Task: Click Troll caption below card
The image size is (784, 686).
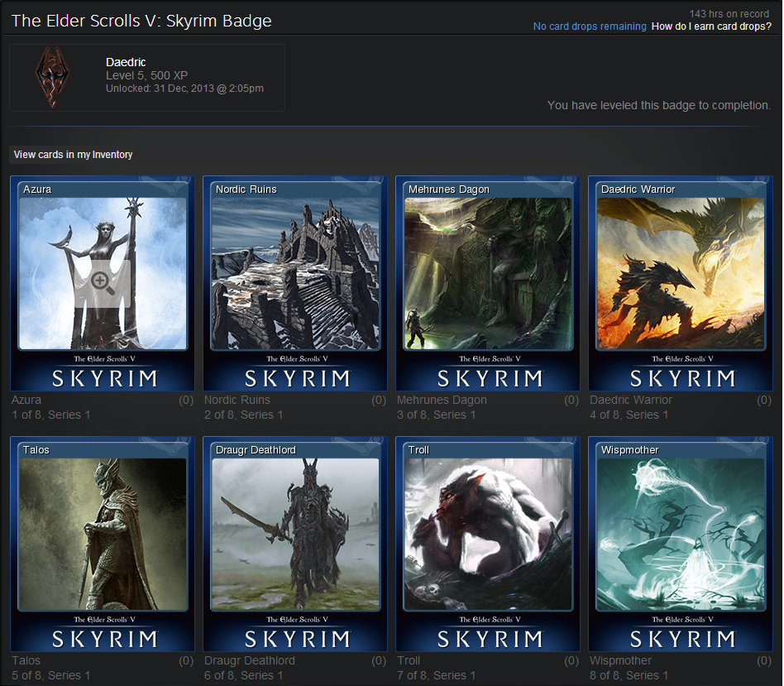Action: click(409, 660)
